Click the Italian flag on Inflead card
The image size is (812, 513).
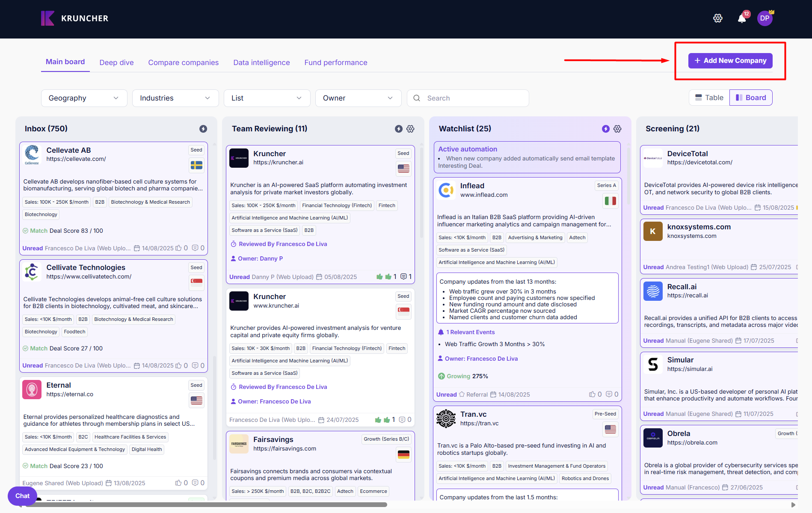point(610,201)
